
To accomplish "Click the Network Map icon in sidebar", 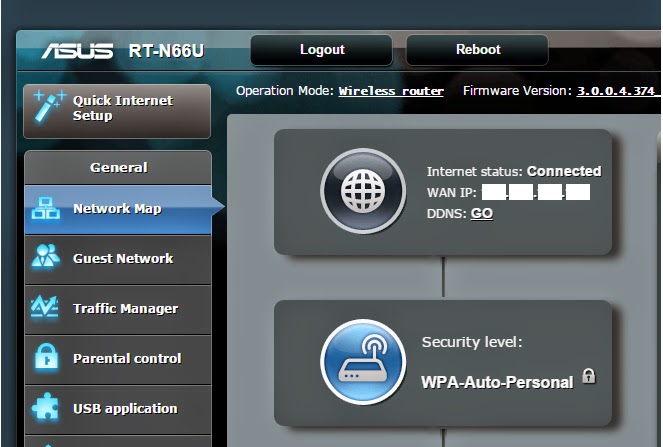I will tap(46, 208).
